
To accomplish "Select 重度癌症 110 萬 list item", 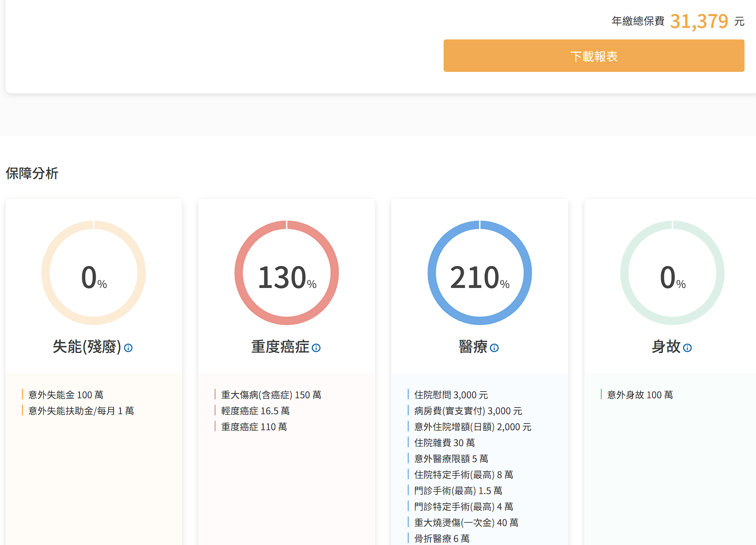I will point(254,427).
